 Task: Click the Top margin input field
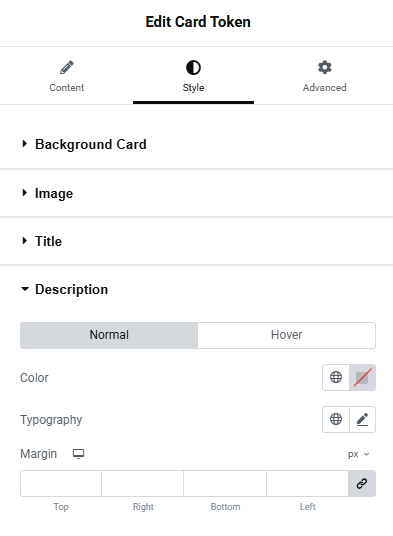click(61, 483)
